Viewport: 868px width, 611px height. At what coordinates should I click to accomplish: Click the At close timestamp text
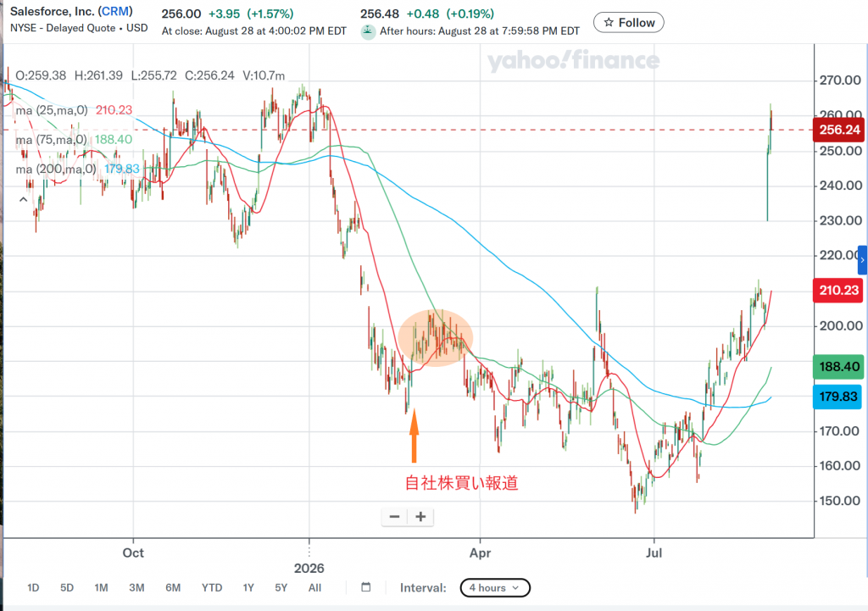(x=254, y=31)
